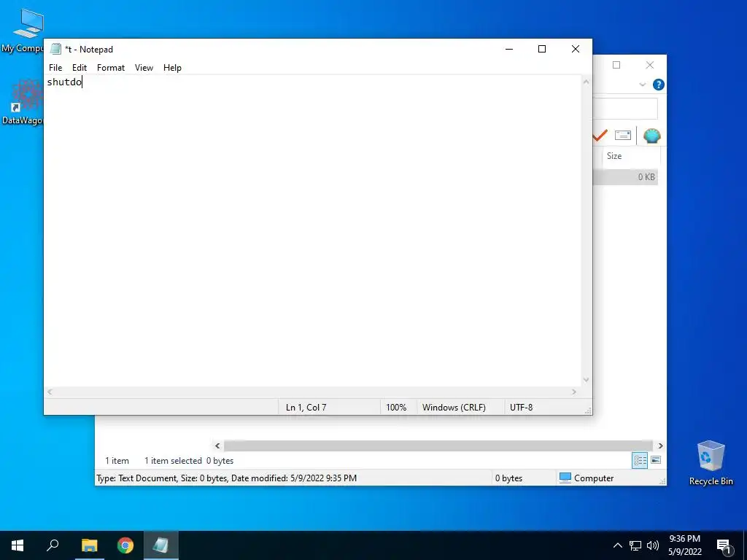Open the Help menu in Notepad

point(172,68)
